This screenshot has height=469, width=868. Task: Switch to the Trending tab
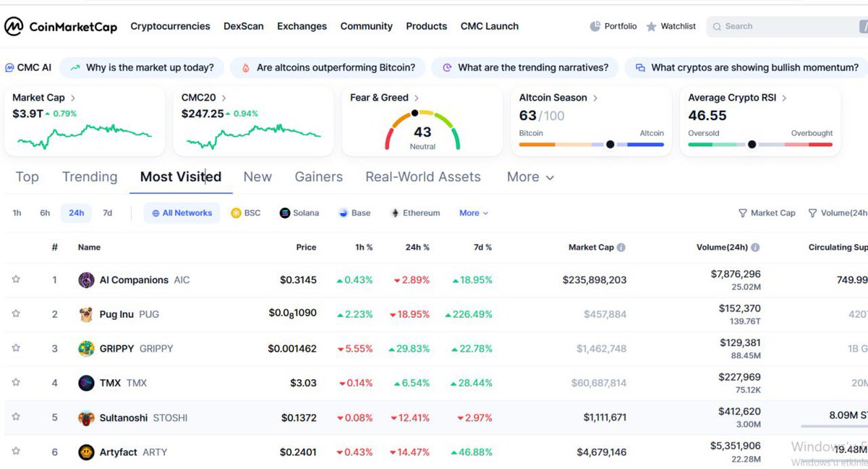90,177
